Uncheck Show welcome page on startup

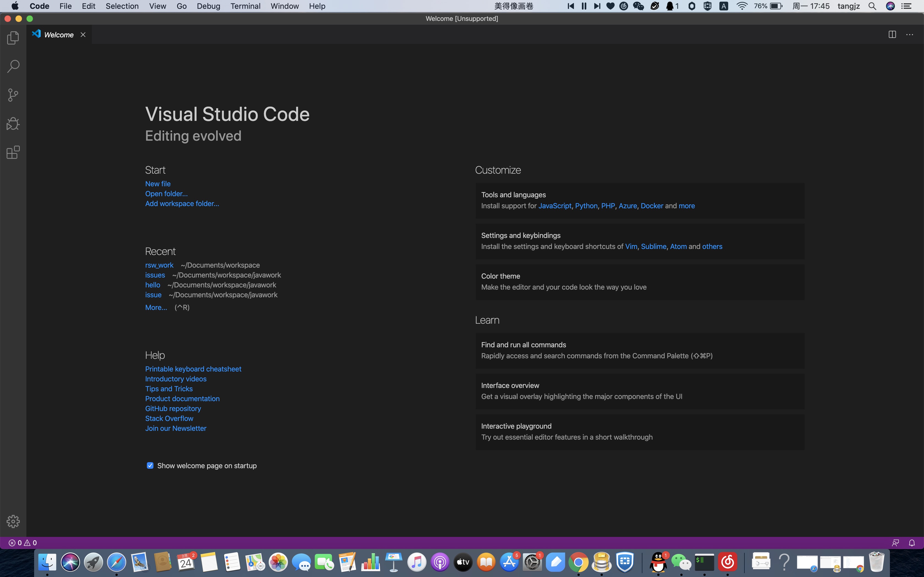150,465
